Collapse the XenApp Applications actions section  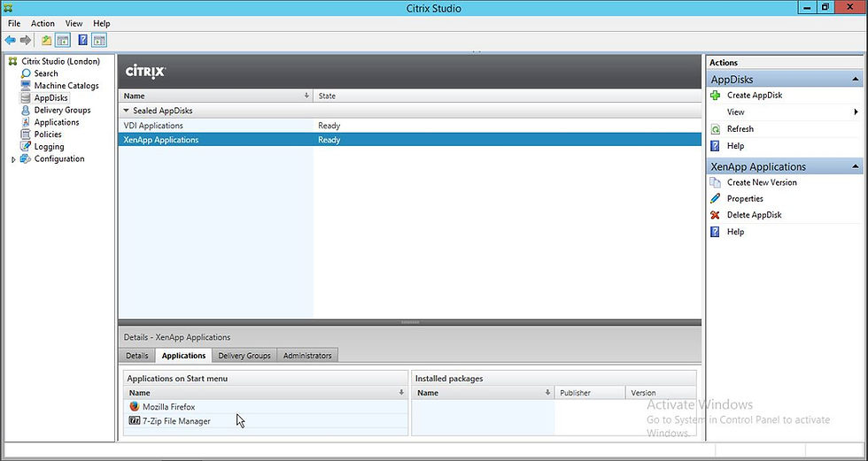(x=856, y=167)
